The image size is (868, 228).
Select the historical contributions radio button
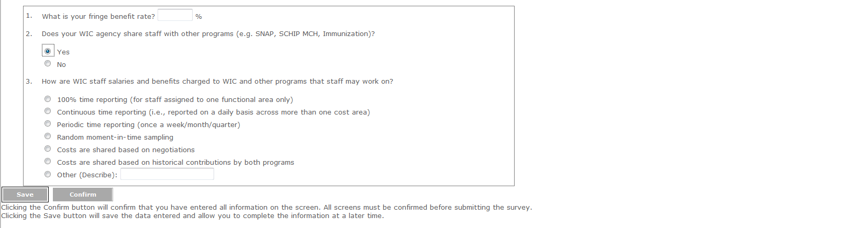coord(48,162)
